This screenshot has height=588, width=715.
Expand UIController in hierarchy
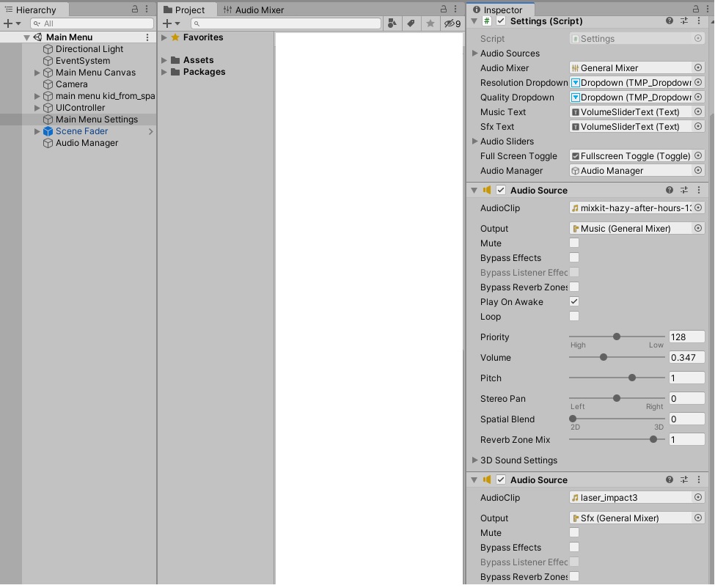click(37, 108)
